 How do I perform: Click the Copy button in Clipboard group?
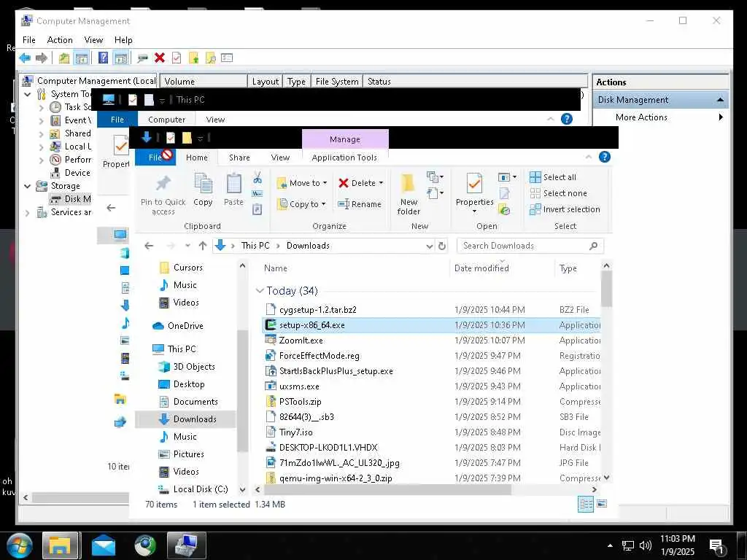pos(203,190)
